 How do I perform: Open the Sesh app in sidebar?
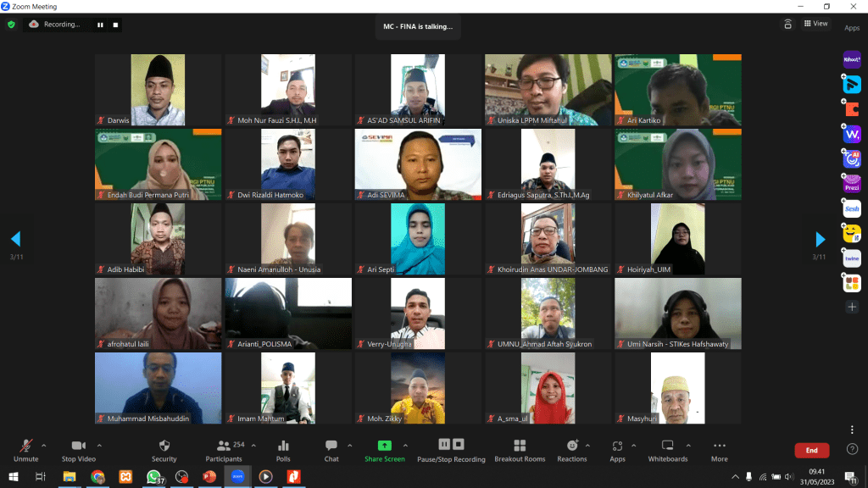[x=852, y=208]
